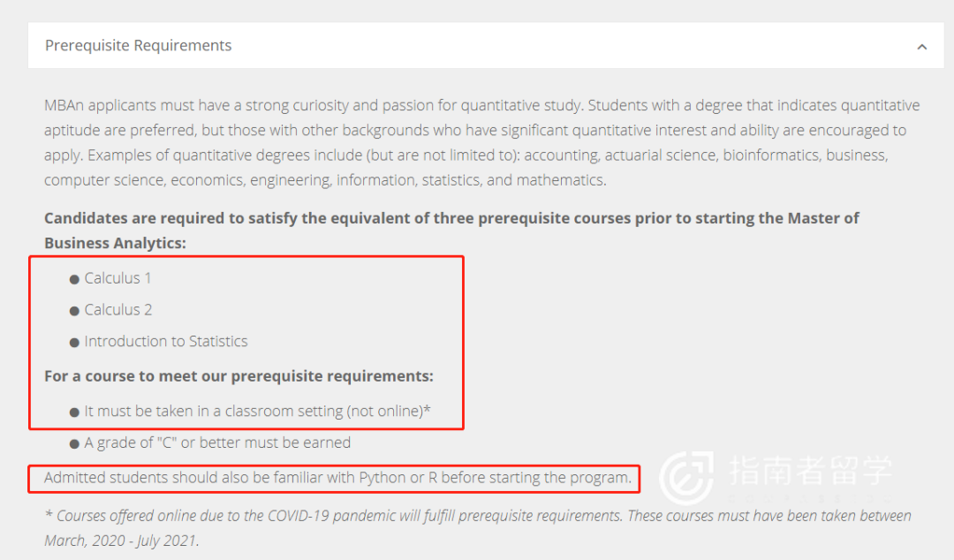The image size is (954, 560).
Task: Click bullet dot beside Introduction to Statistics
Action: tap(74, 343)
